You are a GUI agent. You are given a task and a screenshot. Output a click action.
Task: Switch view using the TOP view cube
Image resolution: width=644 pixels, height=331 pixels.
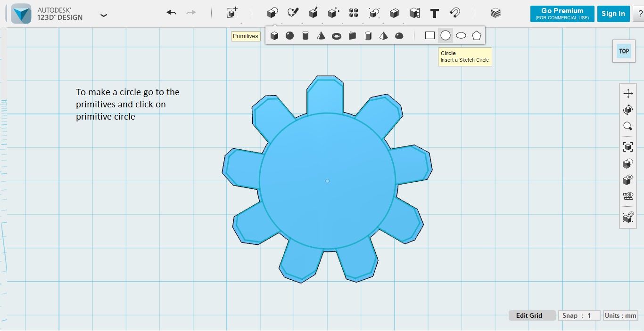pos(623,51)
